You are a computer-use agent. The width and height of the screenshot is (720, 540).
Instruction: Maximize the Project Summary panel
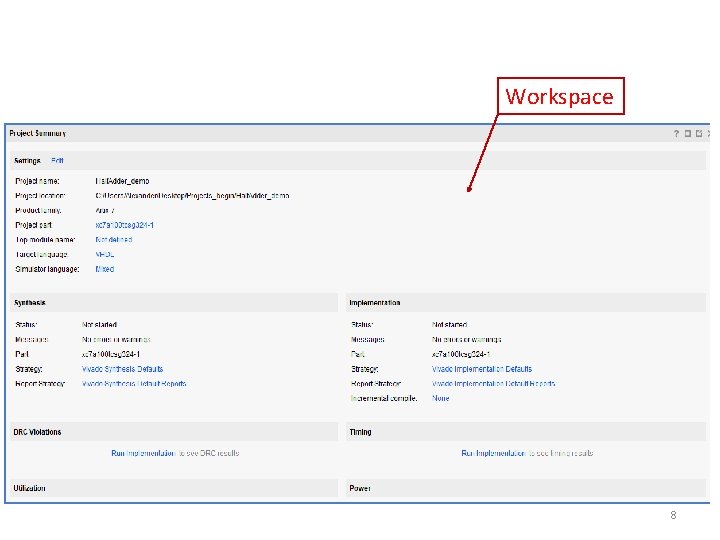687,134
